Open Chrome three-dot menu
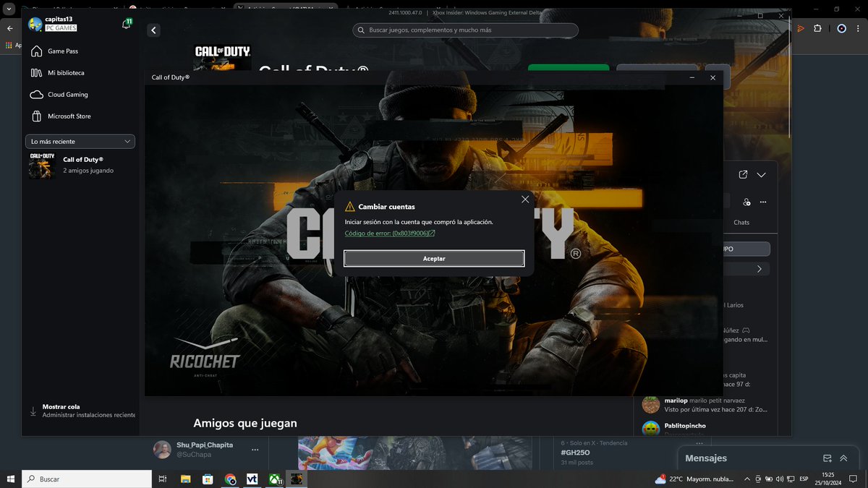The image size is (868, 488). (x=859, y=29)
